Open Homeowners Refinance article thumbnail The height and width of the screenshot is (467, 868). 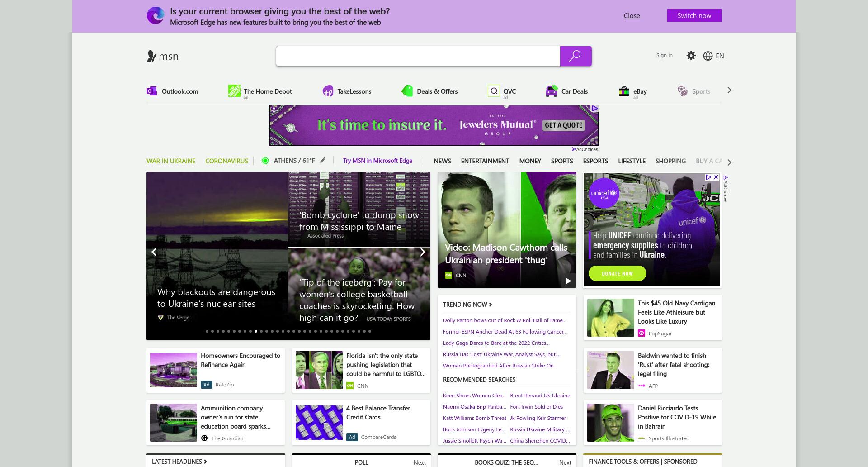click(174, 370)
